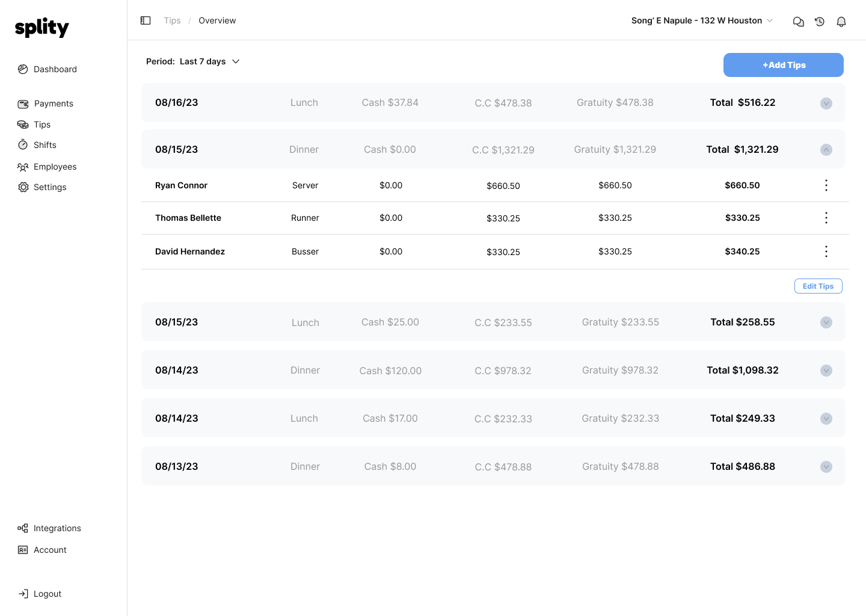866x616 pixels.
Task: Click the Total $249.33 value
Action: point(743,418)
